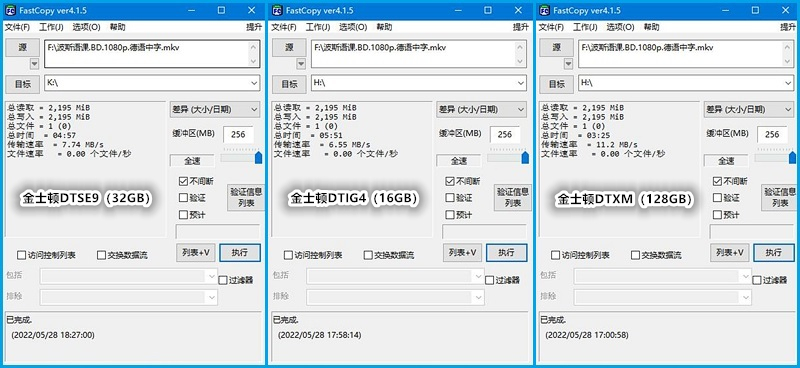This screenshot has width=800, height=368.
Task: Click 缓冲区 256 field in DTIG4 window
Action: click(x=505, y=135)
